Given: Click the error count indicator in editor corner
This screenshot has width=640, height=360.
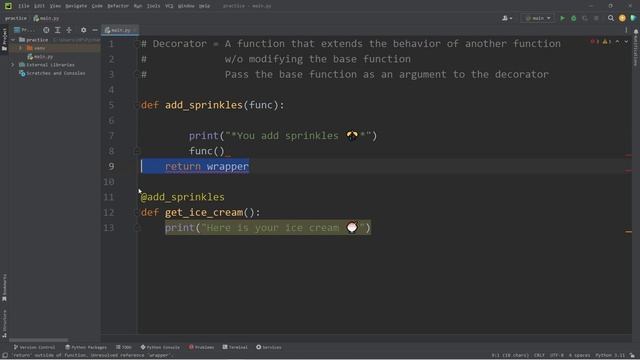Looking at the screenshot, I should point(595,42).
